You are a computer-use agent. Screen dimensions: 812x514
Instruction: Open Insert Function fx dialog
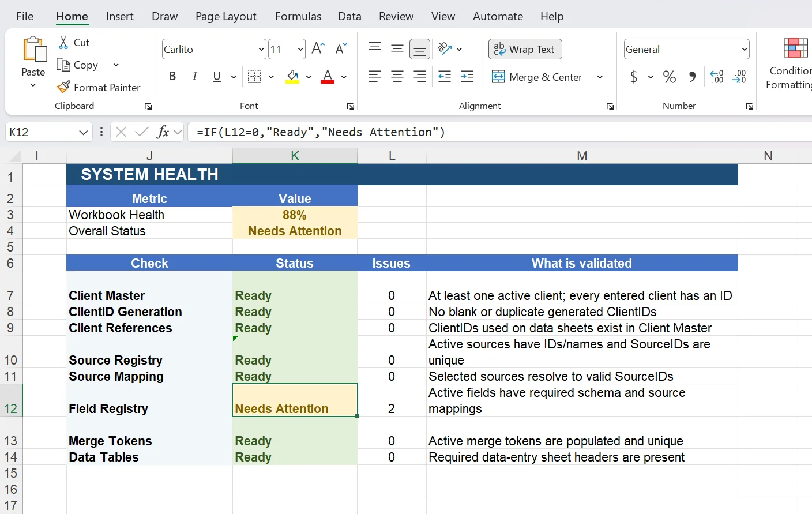163,132
